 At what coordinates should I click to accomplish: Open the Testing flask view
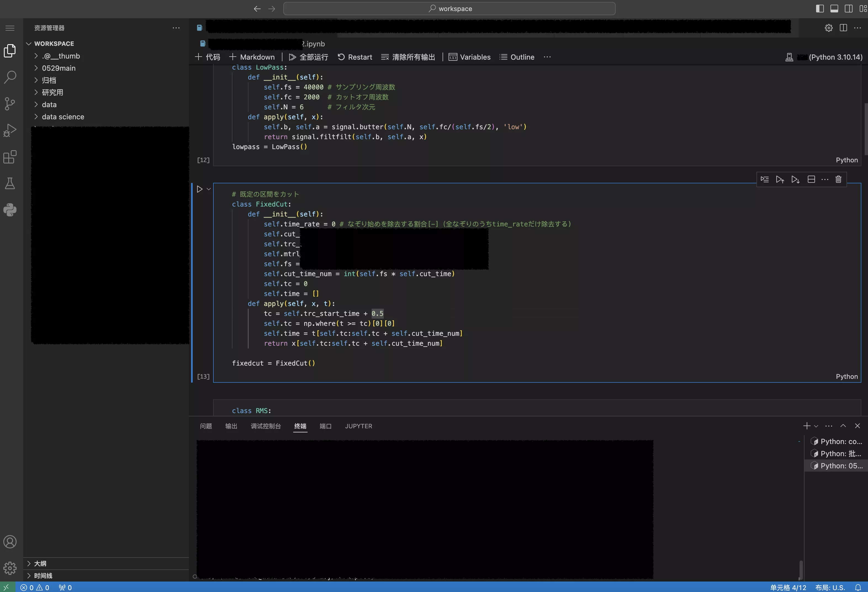coord(10,183)
